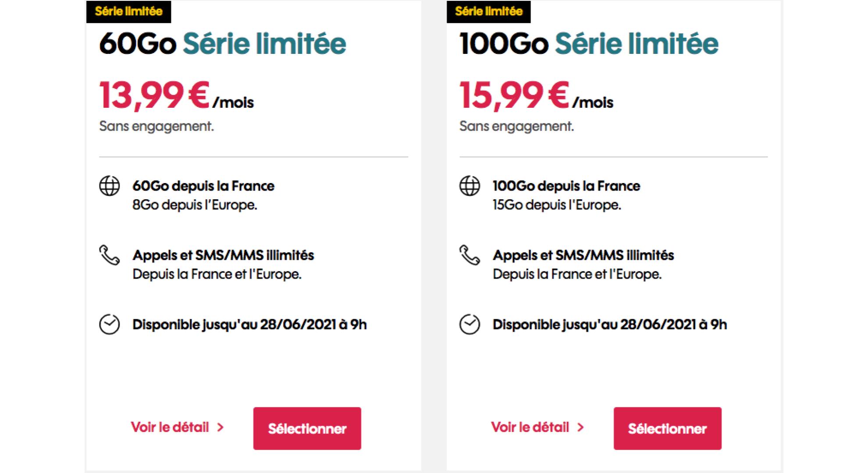Click the Série limitée badge on 100Go card

[x=489, y=11]
